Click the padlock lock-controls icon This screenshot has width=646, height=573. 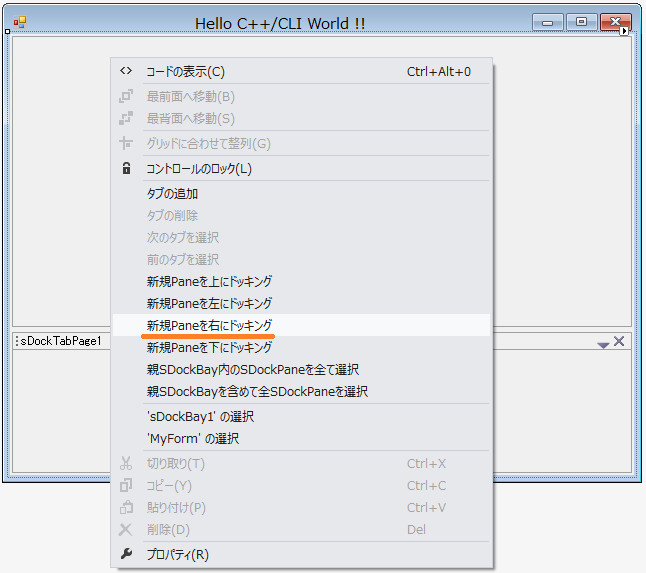pyautogui.click(x=126, y=168)
